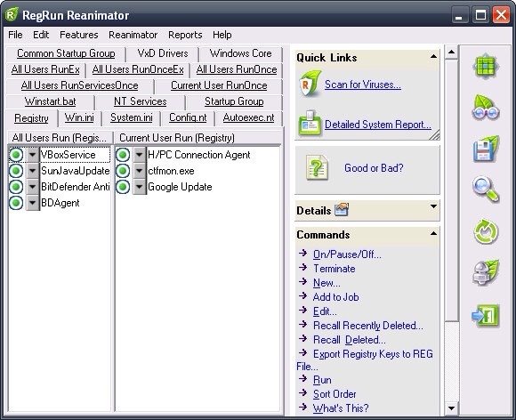The height and width of the screenshot is (420, 516).
Task: Click the All Users Run (Registry) column header
Action: tap(60, 138)
